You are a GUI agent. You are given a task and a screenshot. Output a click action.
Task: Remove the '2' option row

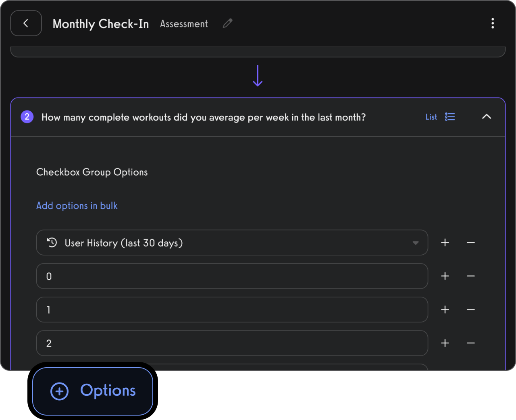471,343
